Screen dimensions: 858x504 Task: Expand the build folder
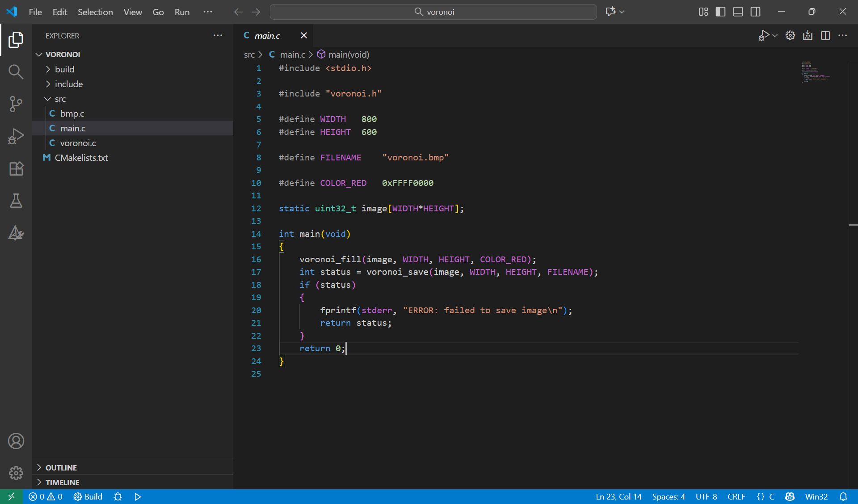(x=64, y=69)
